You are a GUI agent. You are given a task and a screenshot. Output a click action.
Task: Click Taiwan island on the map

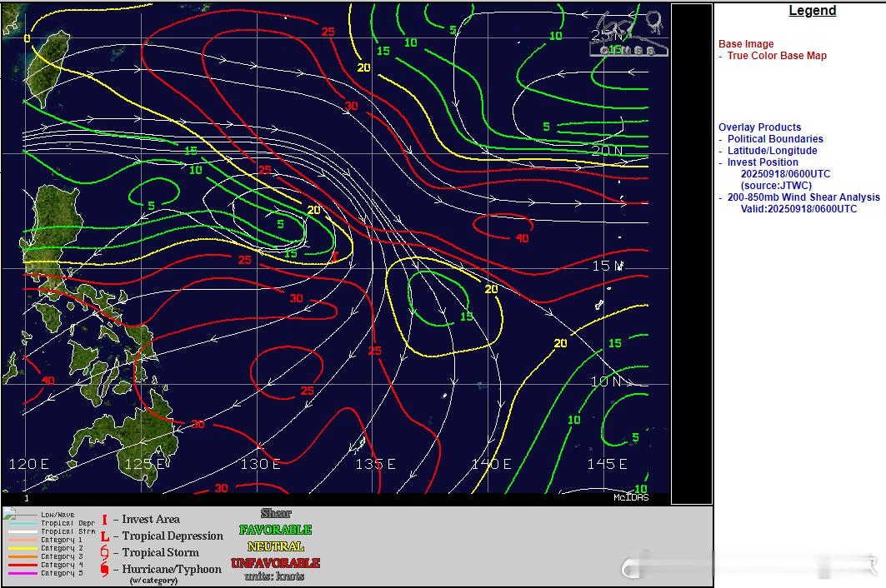tap(48, 67)
